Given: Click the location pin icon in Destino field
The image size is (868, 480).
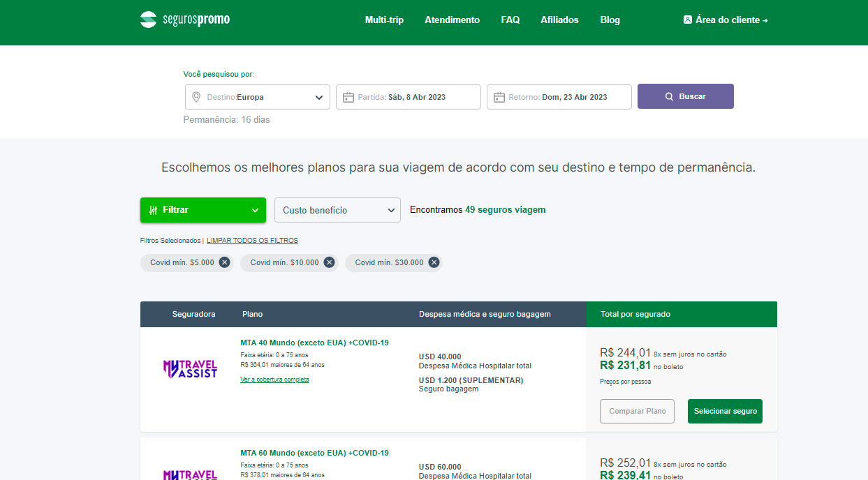Looking at the screenshot, I should (196, 97).
